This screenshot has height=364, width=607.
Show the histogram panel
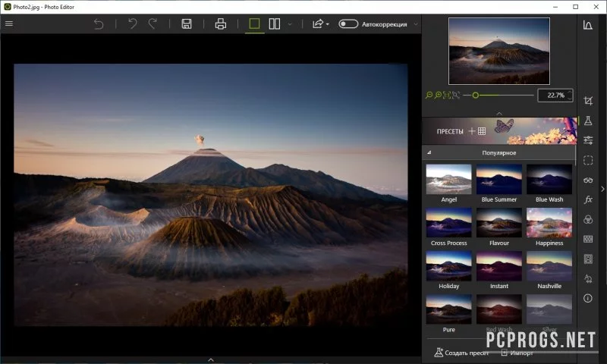click(x=587, y=25)
